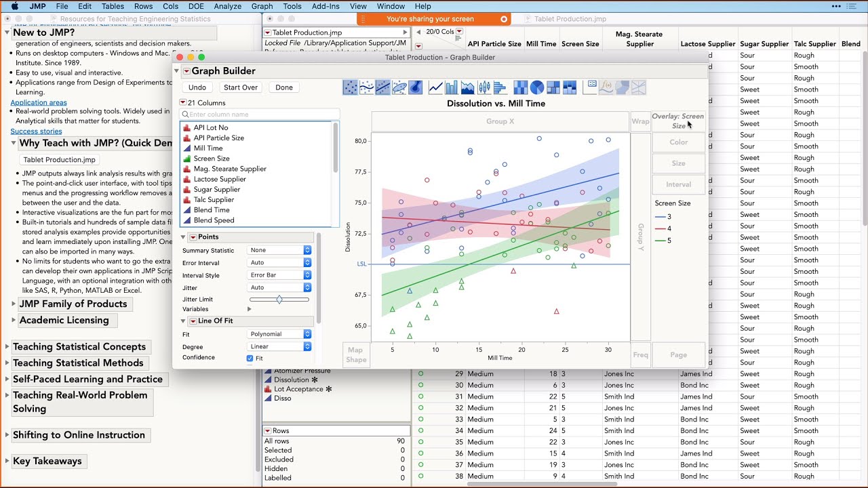Stop screen sharing via the orange bar icon
Image resolution: width=868 pixels, height=488 pixels.
[504, 19]
